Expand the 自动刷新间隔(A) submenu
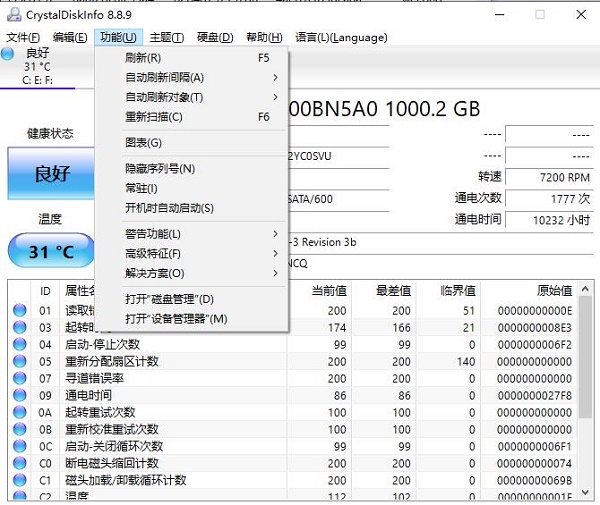The height and width of the screenshot is (505, 600). tap(191, 78)
